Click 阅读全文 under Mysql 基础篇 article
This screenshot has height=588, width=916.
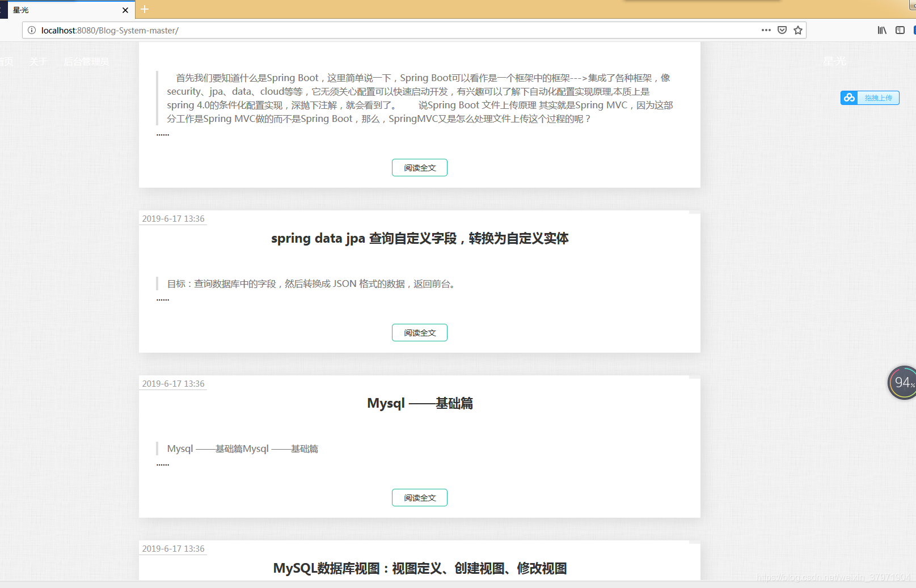tap(420, 498)
